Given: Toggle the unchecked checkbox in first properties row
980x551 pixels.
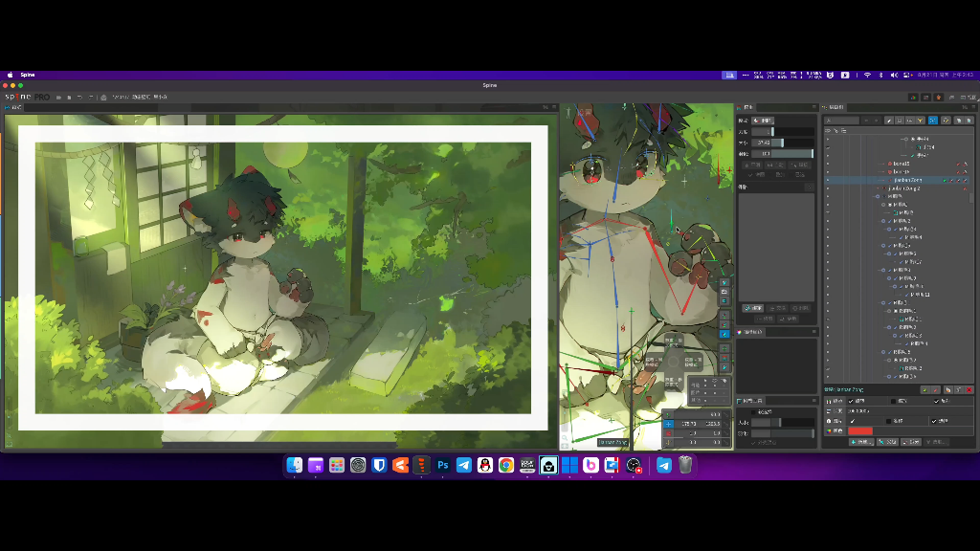Looking at the screenshot, I should pyautogui.click(x=894, y=401).
